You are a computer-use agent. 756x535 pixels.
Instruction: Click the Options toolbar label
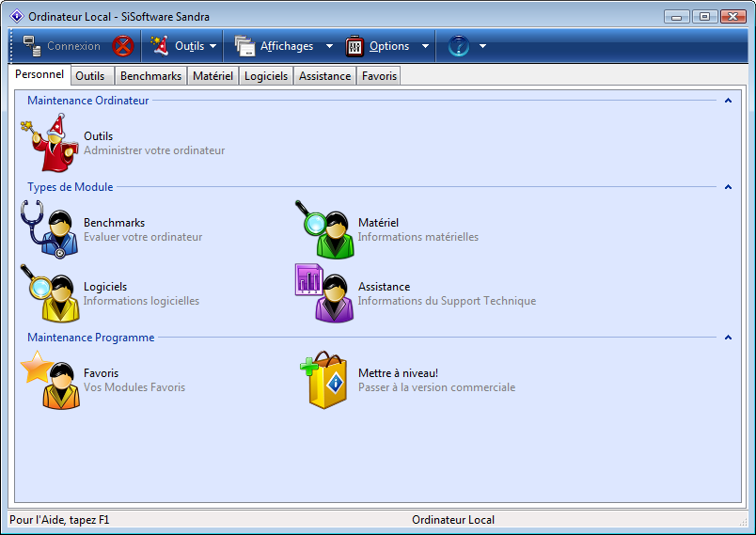click(x=389, y=46)
